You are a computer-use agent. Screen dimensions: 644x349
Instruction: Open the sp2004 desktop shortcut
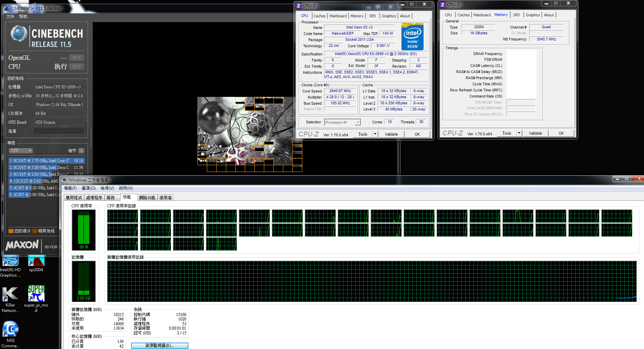[x=36, y=264]
